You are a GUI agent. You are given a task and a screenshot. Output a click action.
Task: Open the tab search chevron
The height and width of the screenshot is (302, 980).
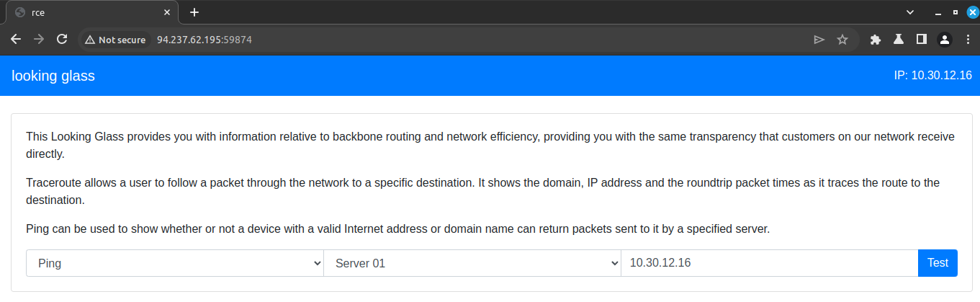tap(910, 12)
